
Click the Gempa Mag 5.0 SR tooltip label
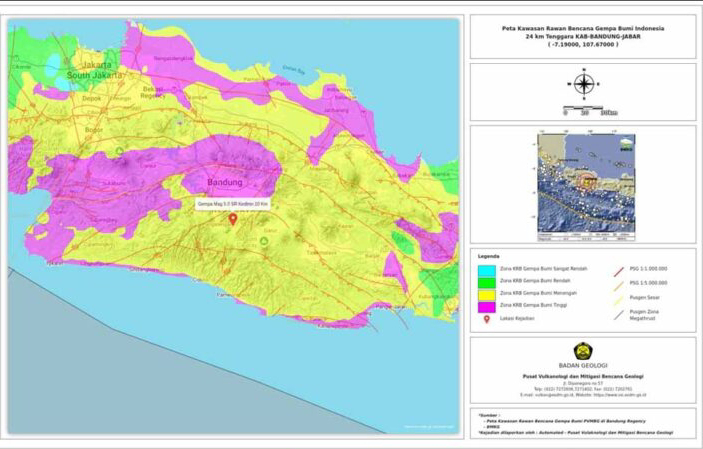click(x=233, y=204)
